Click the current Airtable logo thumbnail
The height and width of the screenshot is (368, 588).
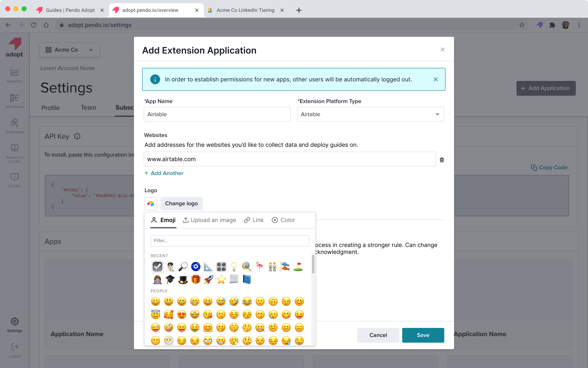tap(151, 203)
